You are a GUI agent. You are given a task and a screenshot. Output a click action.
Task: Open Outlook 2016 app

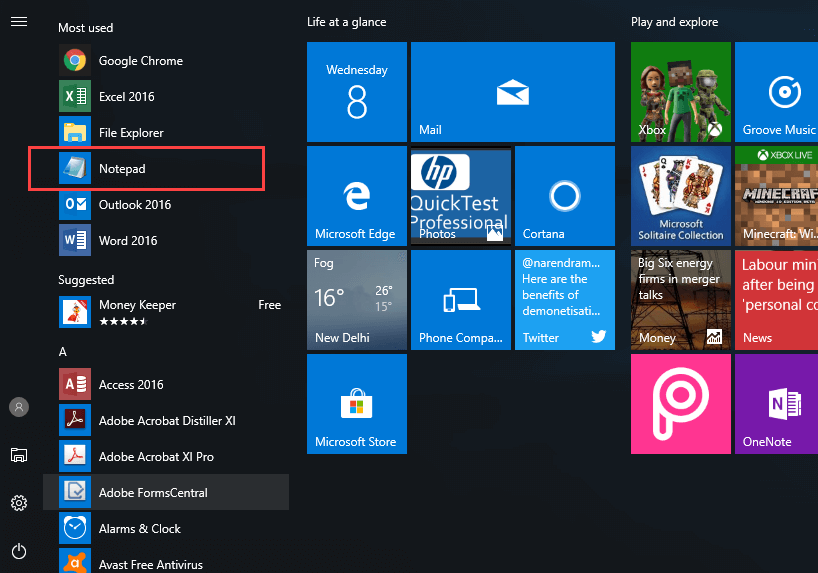(134, 205)
